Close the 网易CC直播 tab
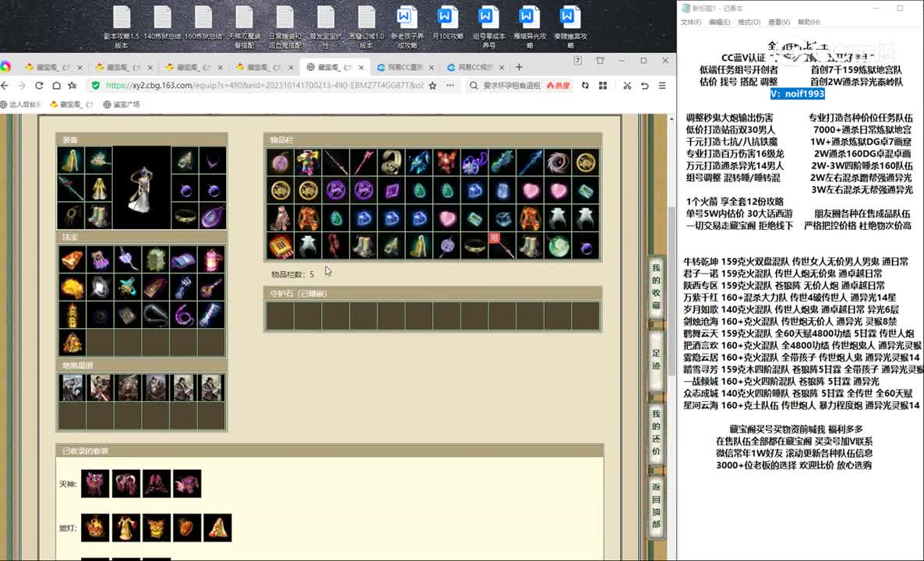 (432, 68)
